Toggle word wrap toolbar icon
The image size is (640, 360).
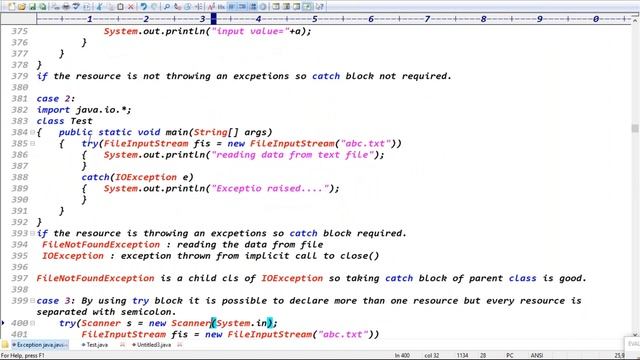(x=231, y=7)
